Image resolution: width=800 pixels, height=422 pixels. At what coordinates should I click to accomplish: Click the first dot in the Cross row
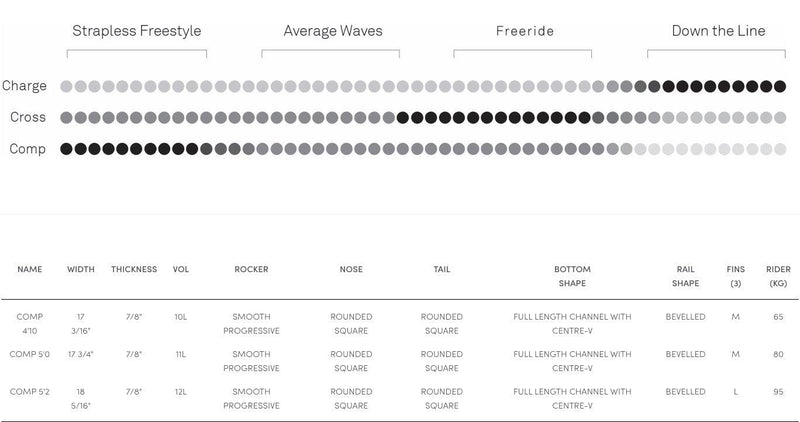click(66, 118)
